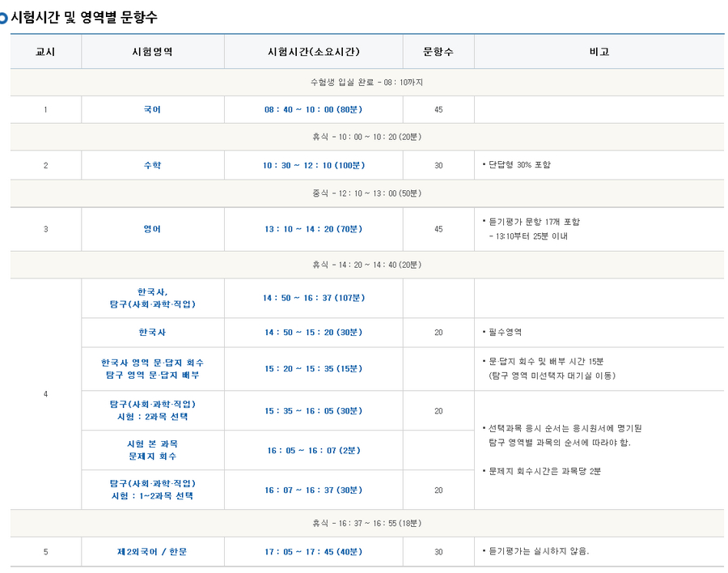Viewport: 728px width, 573px height.
Task: Click the break row 휴식 10:00 ~ 10:20 (20분)
Action: [366, 137]
